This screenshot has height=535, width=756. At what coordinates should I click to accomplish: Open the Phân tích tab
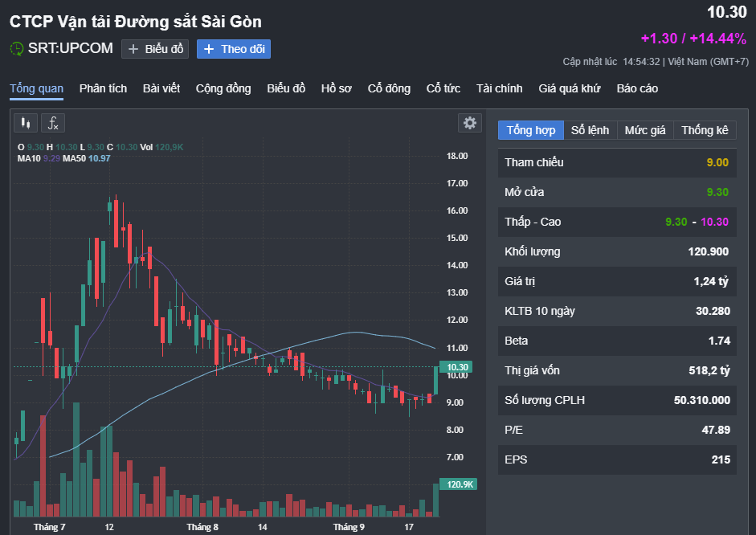103,88
